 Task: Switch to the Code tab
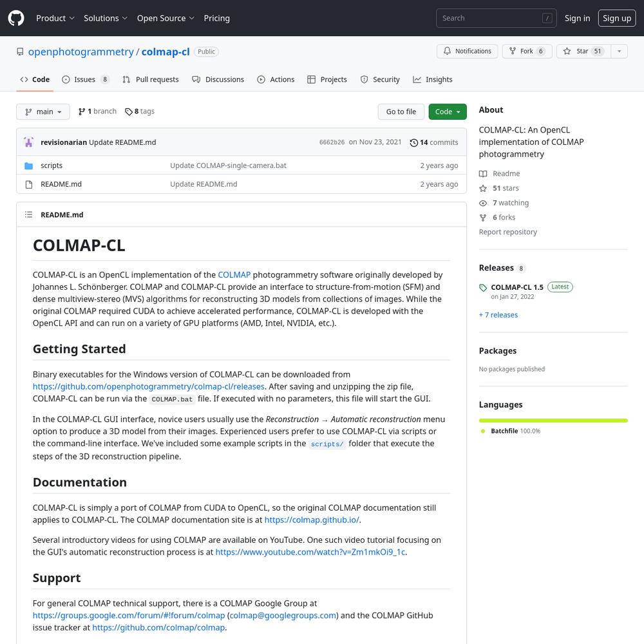click(x=35, y=80)
